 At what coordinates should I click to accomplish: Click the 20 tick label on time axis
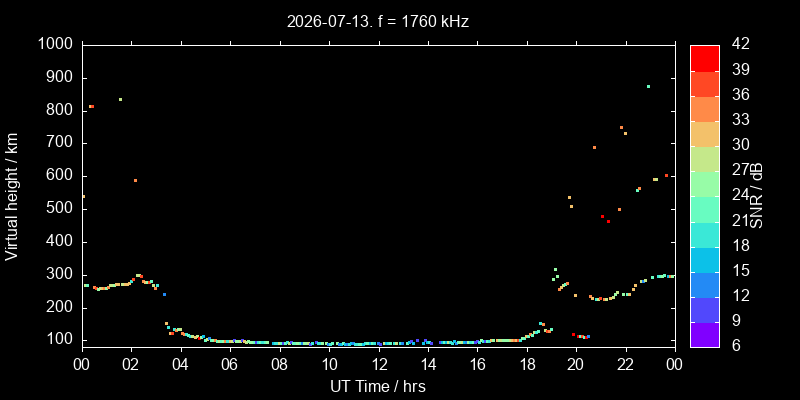point(576,365)
